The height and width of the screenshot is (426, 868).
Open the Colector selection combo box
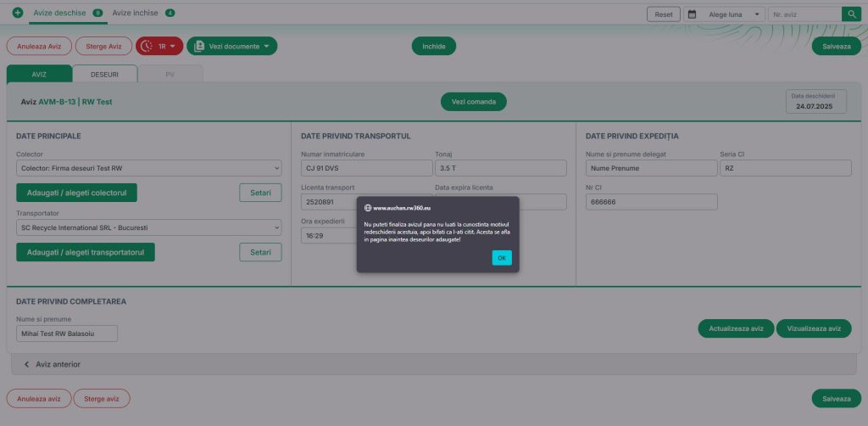(x=148, y=168)
